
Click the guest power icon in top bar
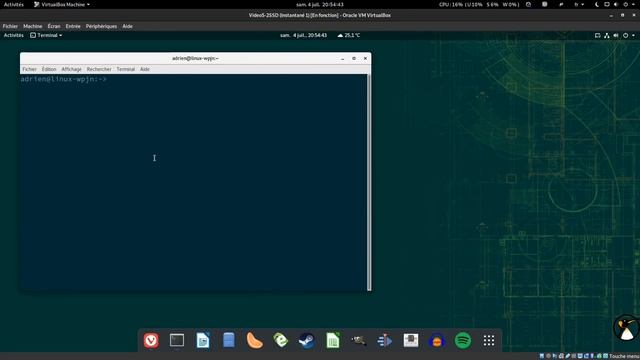(x=625, y=36)
